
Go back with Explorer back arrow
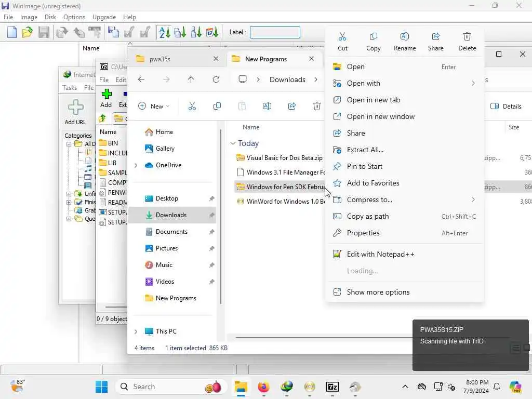pyautogui.click(x=141, y=79)
